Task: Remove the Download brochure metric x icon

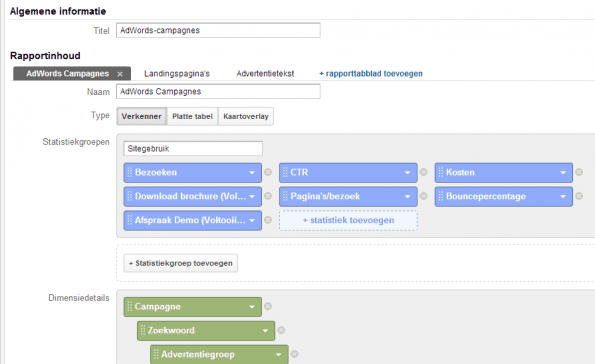Action: coord(268,196)
